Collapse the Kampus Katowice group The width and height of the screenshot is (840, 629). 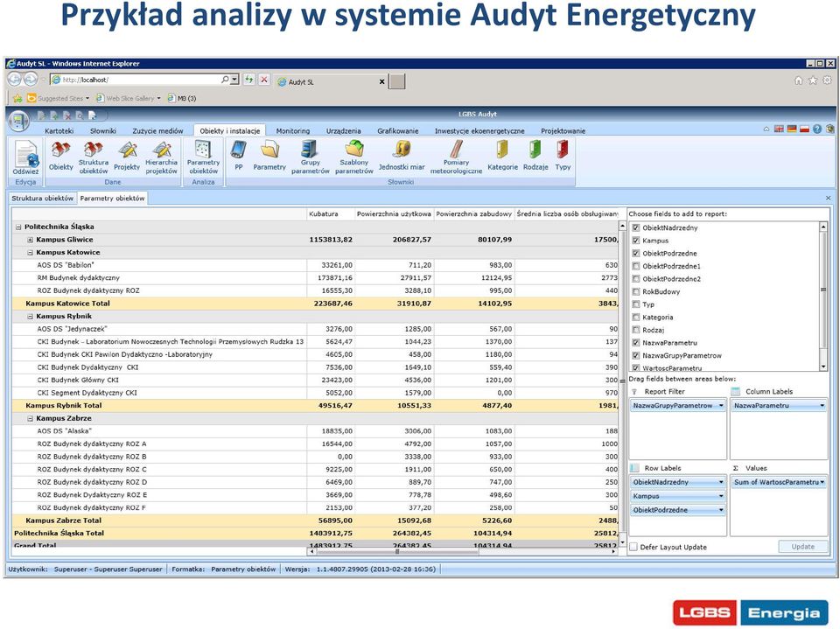31,252
